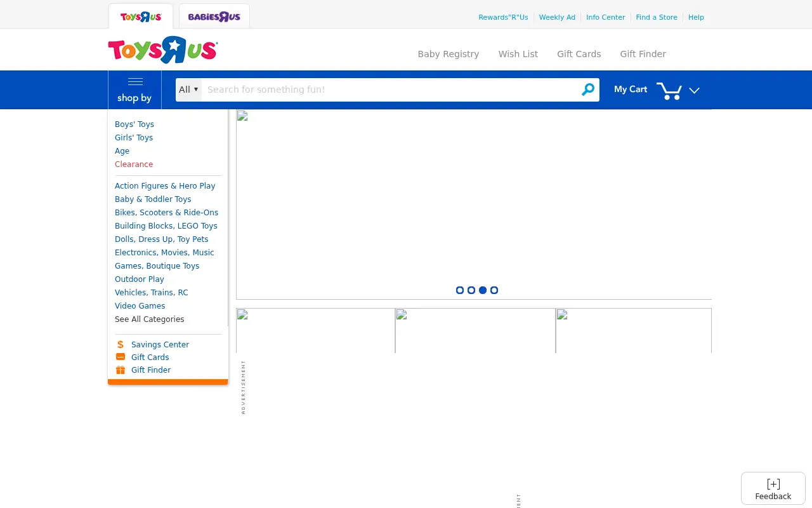Viewport: 812px width, 508px height.
Task: Open Baby Registry menu item
Action: point(449,54)
